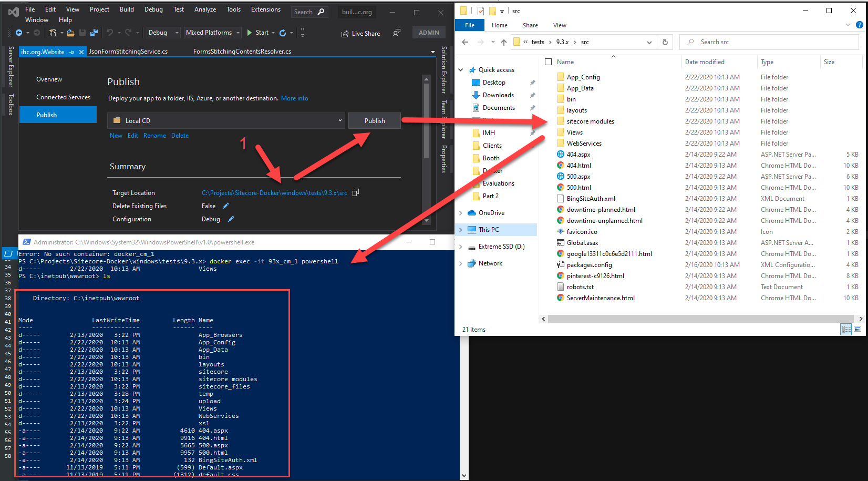Expand the Extreme SSD (D:) node
The width and height of the screenshot is (868, 481).
coord(461,247)
